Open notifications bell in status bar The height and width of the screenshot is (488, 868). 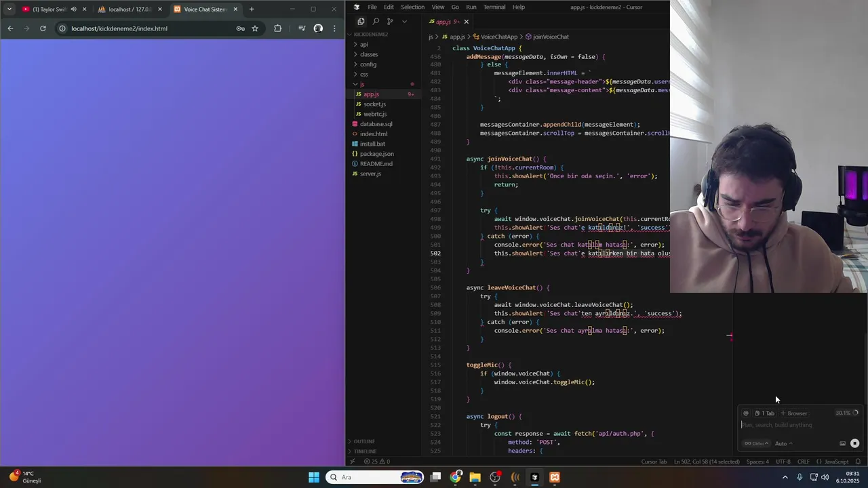point(857,462)
